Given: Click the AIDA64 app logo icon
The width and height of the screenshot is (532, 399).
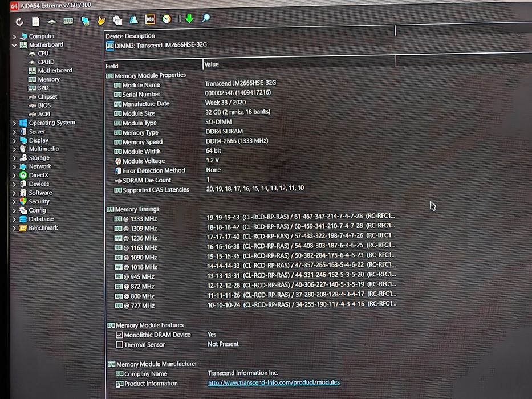Looking at the screenshot, I should point(14,6).
